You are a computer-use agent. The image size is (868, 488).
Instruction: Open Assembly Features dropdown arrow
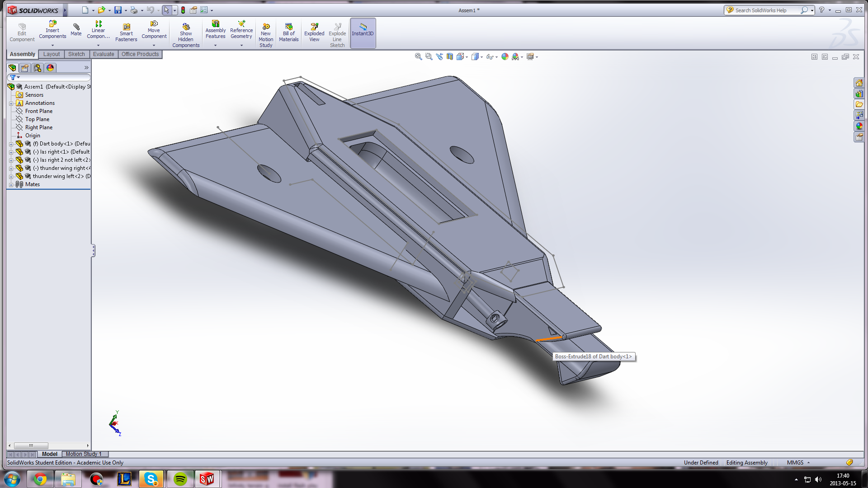click(215, 45)
